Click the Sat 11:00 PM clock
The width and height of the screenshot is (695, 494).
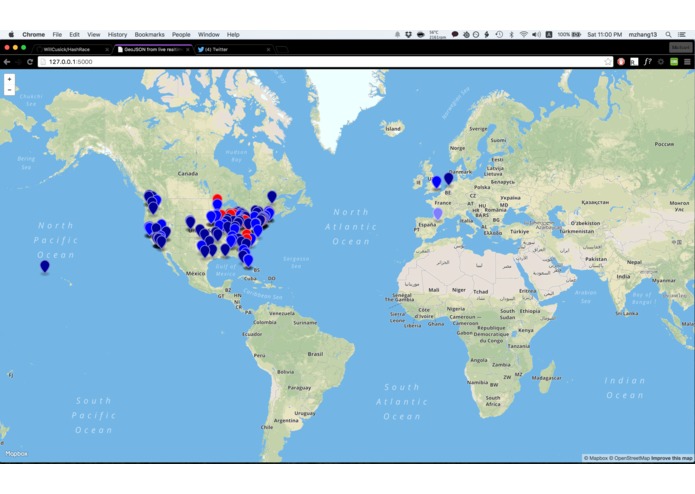point(605,35)
